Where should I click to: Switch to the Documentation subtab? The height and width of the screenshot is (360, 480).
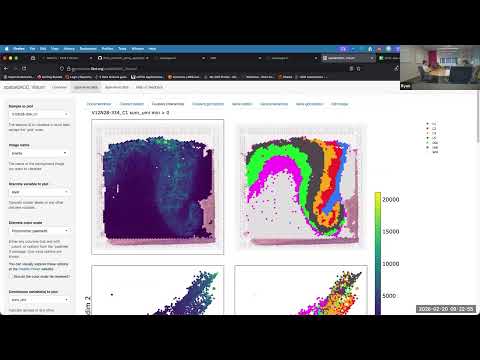pos(99,104)
